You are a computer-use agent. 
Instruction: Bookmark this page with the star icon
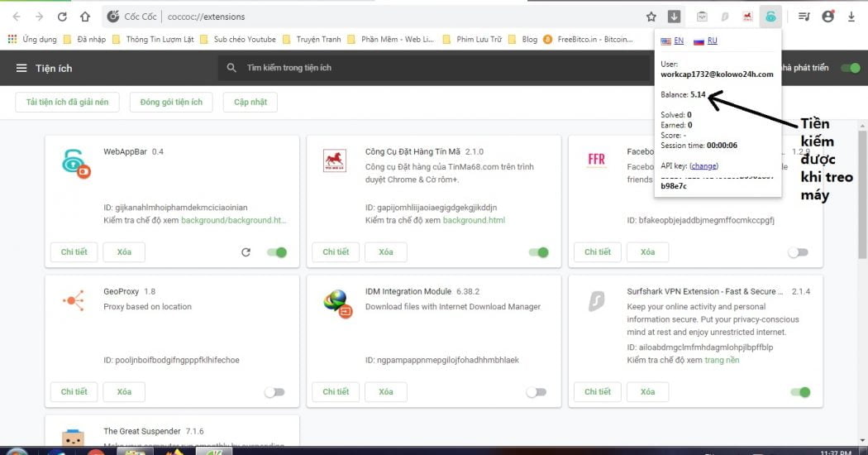tap(651, 17)
